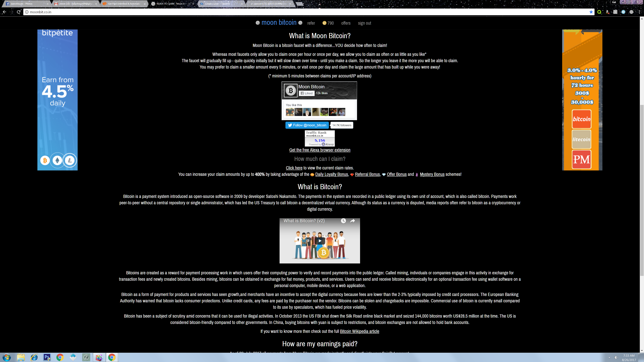The height and width of the screenshot is (362, 644).
Task: Click the Bitcoin icon in right sidebar
Action: click(x=581, y=119)
